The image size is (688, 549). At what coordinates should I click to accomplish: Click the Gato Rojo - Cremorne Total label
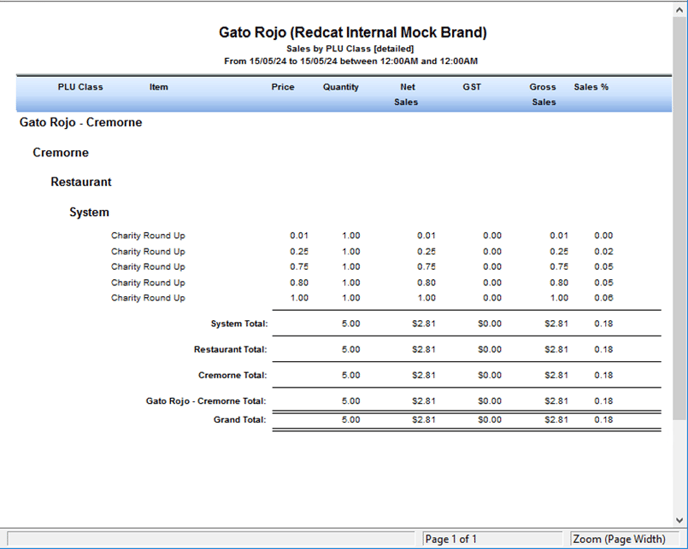[x=206, y=401]
